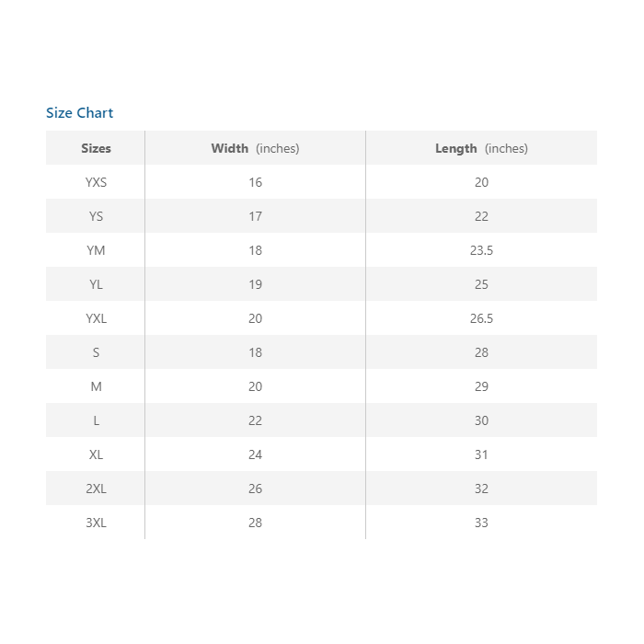Select the Sizes column header

pyautogui.click(x=96, y=148)
